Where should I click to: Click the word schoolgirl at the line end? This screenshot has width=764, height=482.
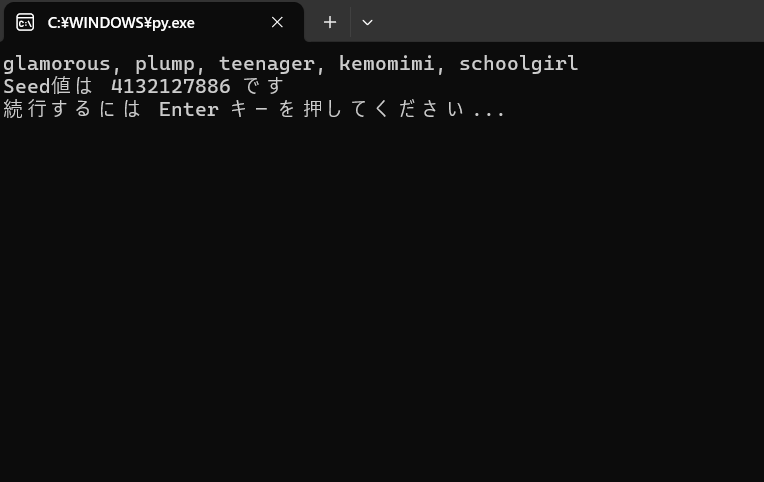pyautogui.click(x=518, y=64)
